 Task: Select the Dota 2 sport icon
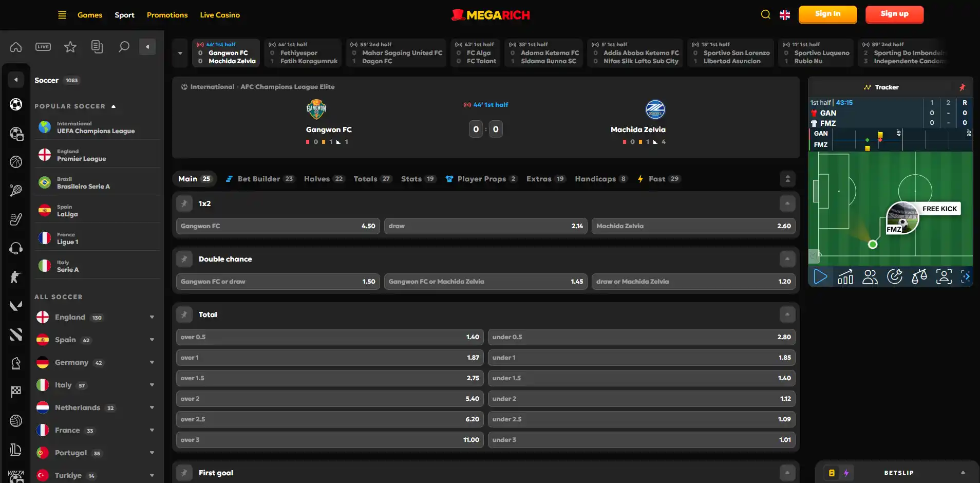coord(16,335)
